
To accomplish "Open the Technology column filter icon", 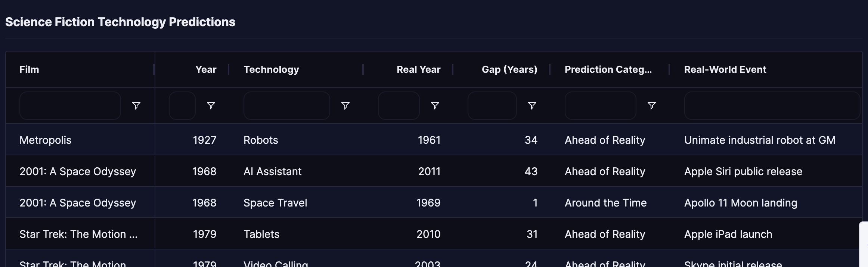I will [345, 106].
